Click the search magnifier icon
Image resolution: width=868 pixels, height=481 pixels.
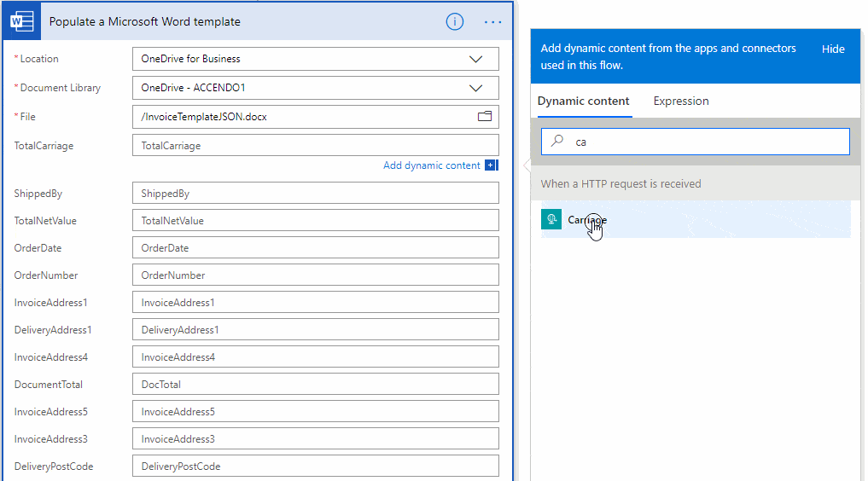tap(557, 141)
